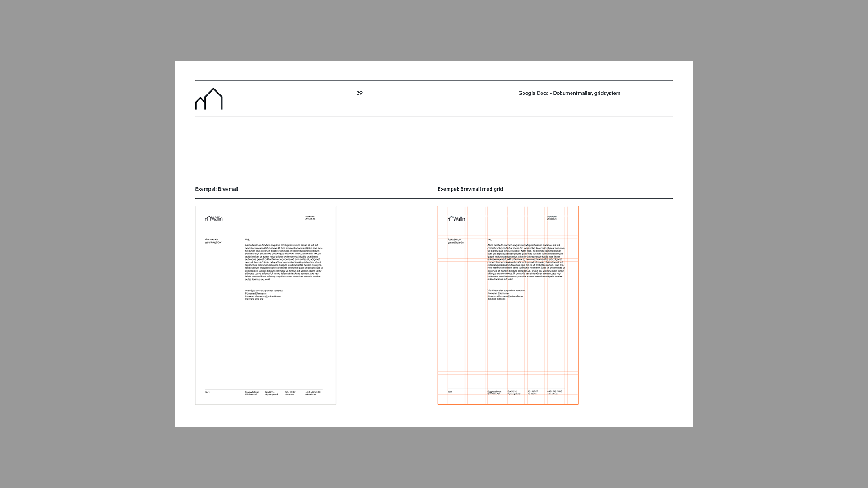
Task: Click 'Sid 1' footer text on left letter
Action: pyautogui.click(x=208, y=392)
